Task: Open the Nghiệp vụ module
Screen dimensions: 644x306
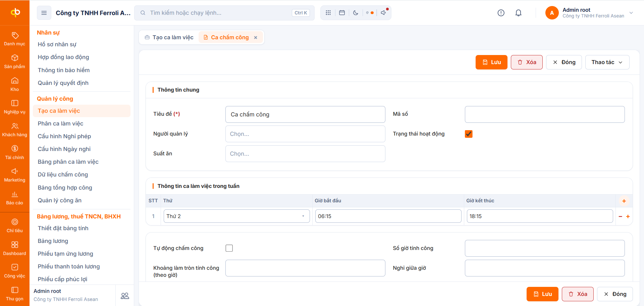Action: 15,107
